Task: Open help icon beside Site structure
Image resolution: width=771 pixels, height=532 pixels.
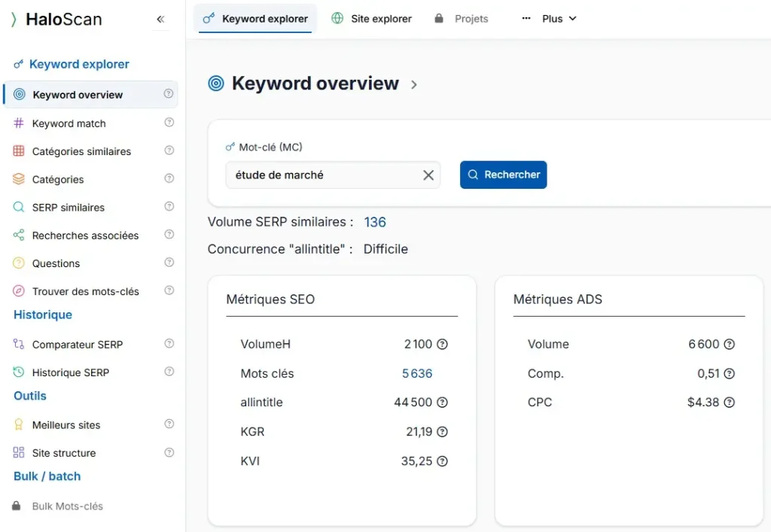Action: pyautogui.click(x=169, y=452)
